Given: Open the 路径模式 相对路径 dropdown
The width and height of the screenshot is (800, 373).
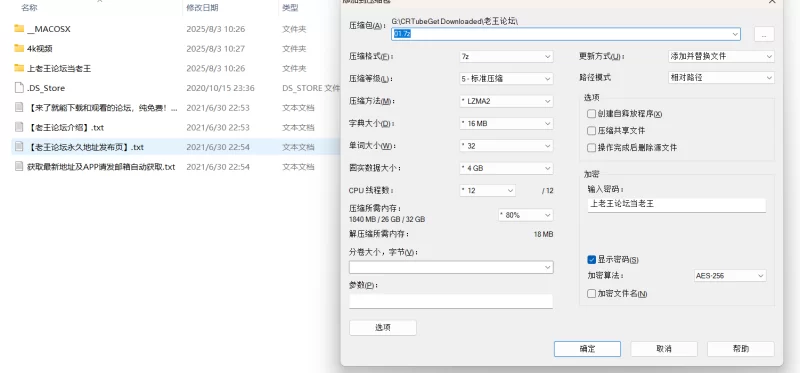Looking at the screenshot, I should click(x=721, y=78).
